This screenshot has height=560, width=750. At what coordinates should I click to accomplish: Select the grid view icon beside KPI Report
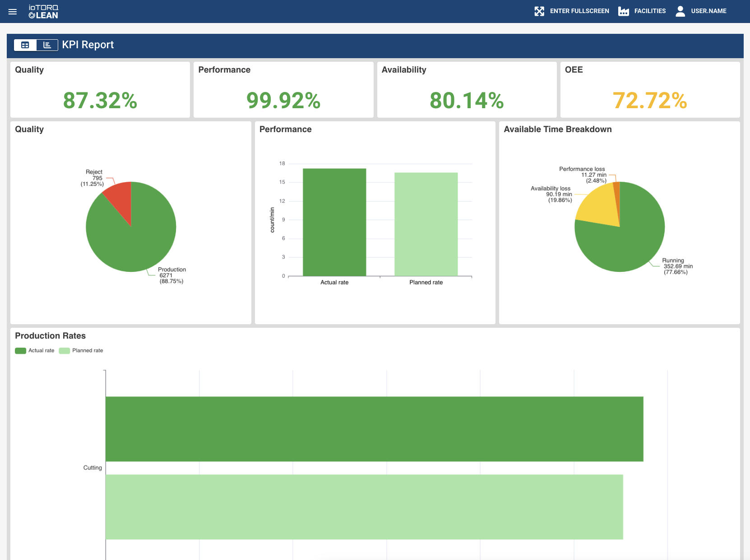(25, 45)
